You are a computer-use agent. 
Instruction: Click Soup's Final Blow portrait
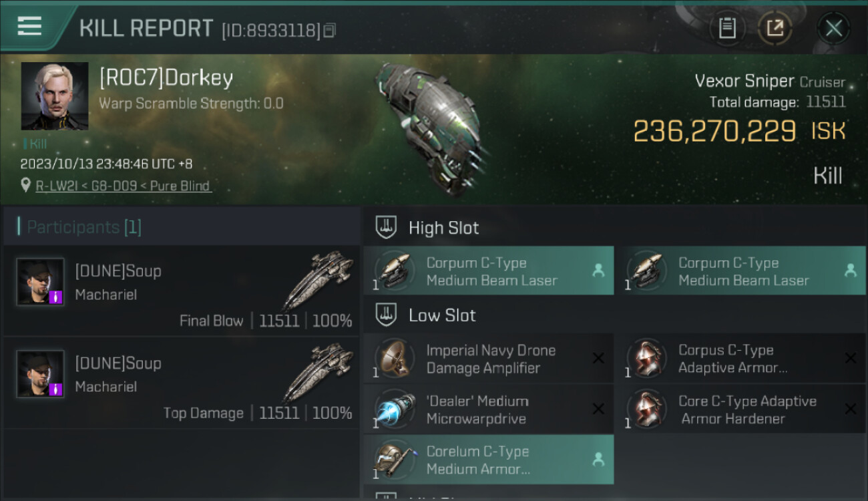tap(40, 282)
